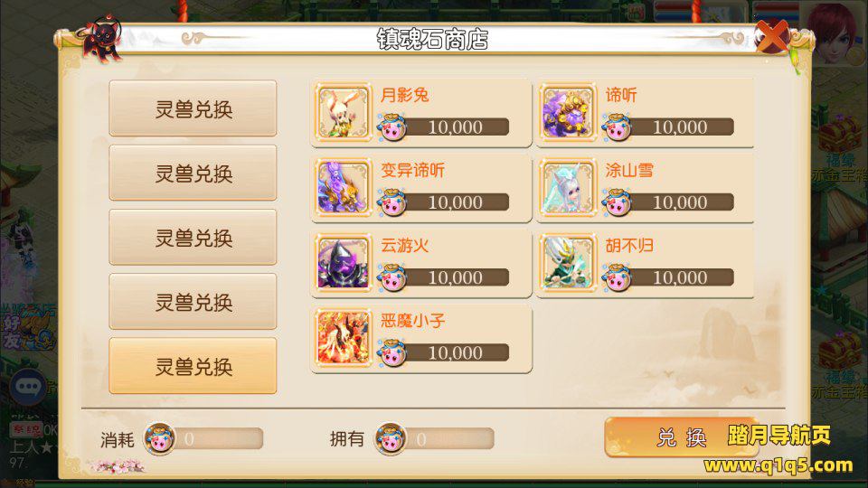
Task: Choose the 胡不归 pet portrait
Action: pos(568,263)
